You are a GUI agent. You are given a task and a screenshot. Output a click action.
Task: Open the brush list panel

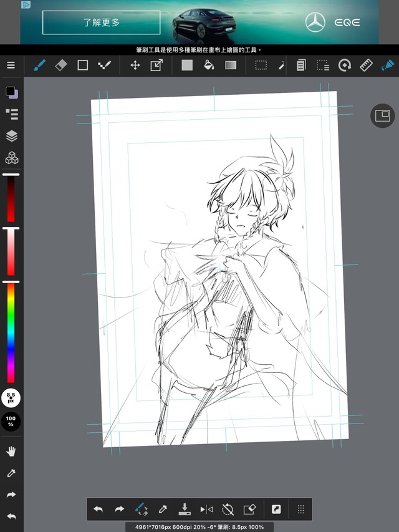11,114
